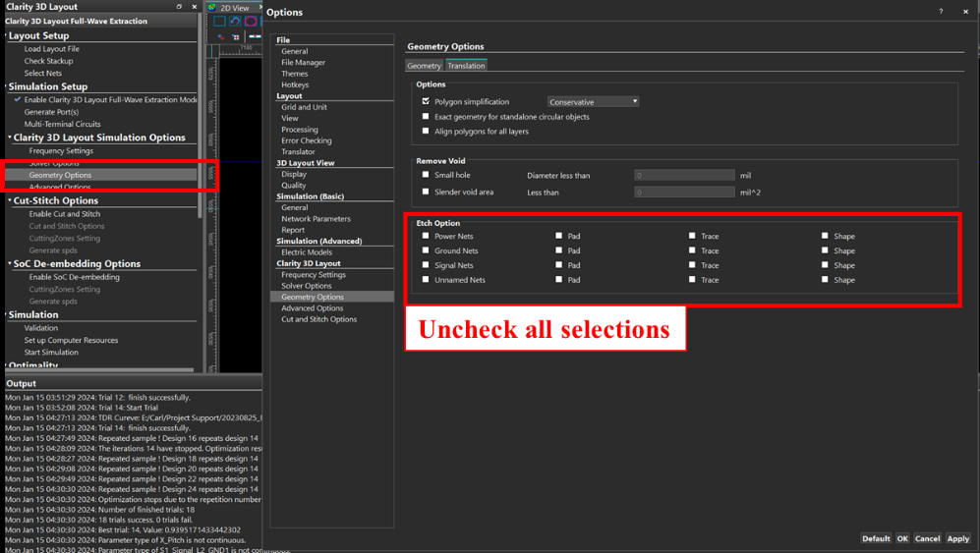Viewport: 980px width, 553px height.
Task: Collapse the Layout Setup section
Action: tap(6, 35)
